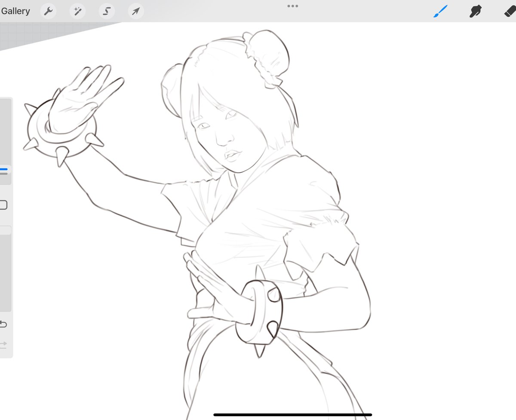Screen dimensions: 516x420
Task: Tap the Undo arrow in the sidebar
Action: [x=5, y=325]
